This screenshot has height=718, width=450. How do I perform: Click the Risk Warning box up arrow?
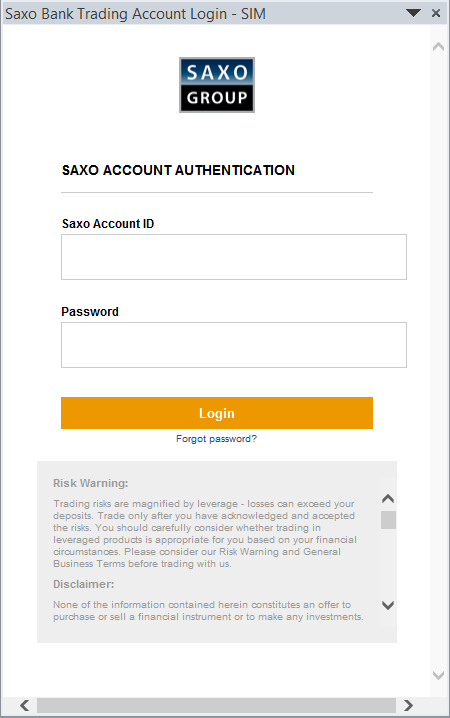388,499
